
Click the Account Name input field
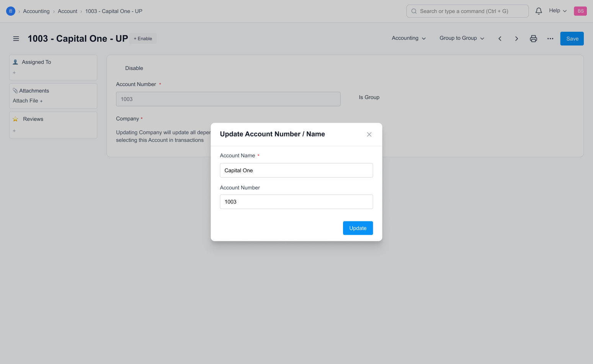(296, 171)
